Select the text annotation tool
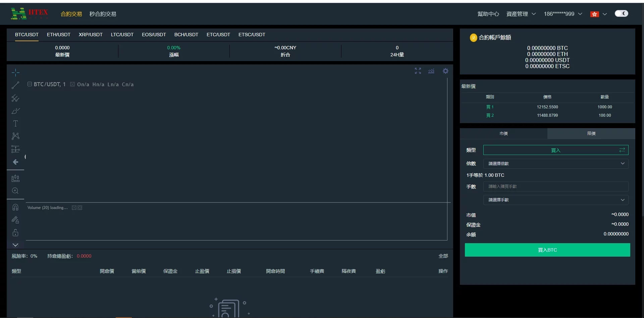Screen dimensions: 644x318 [15, 123]
